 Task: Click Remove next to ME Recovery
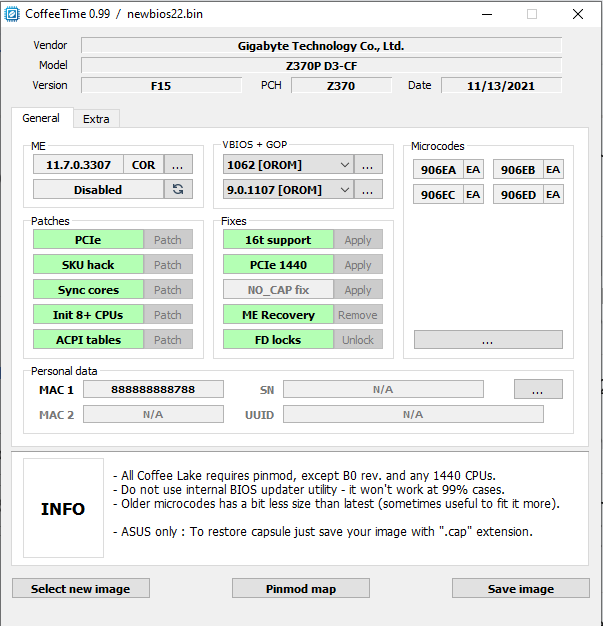tap(357, 315)
